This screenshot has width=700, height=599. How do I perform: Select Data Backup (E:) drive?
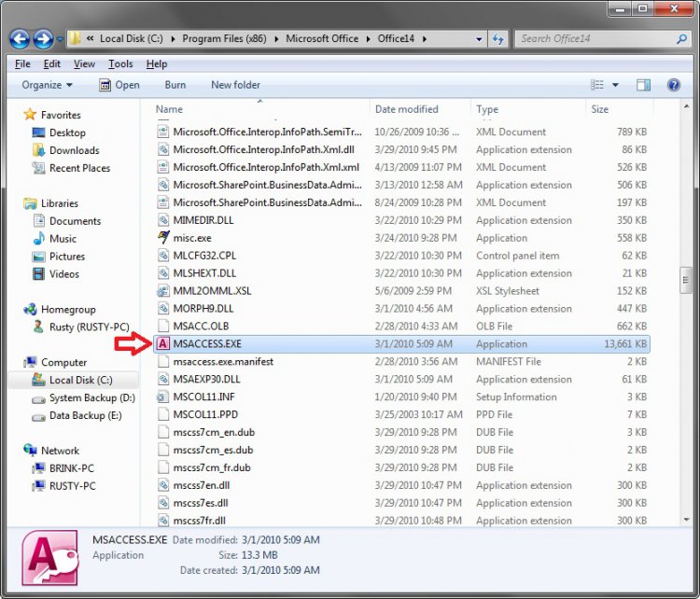coord(85,415)
